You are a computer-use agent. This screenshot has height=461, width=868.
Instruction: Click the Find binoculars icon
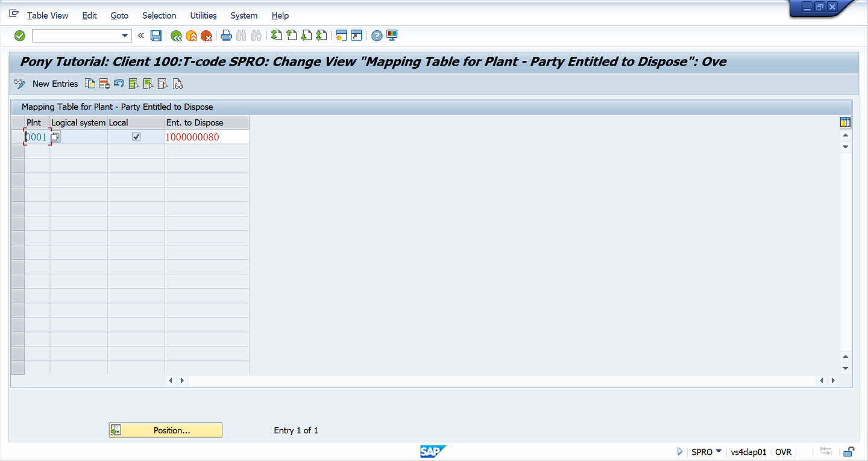pos(241,36)
